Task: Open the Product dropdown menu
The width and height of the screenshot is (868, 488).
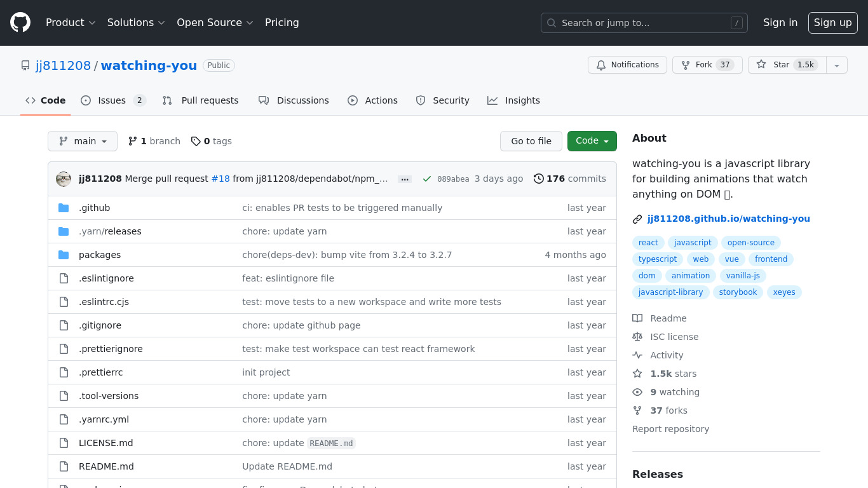Action: 71,22
